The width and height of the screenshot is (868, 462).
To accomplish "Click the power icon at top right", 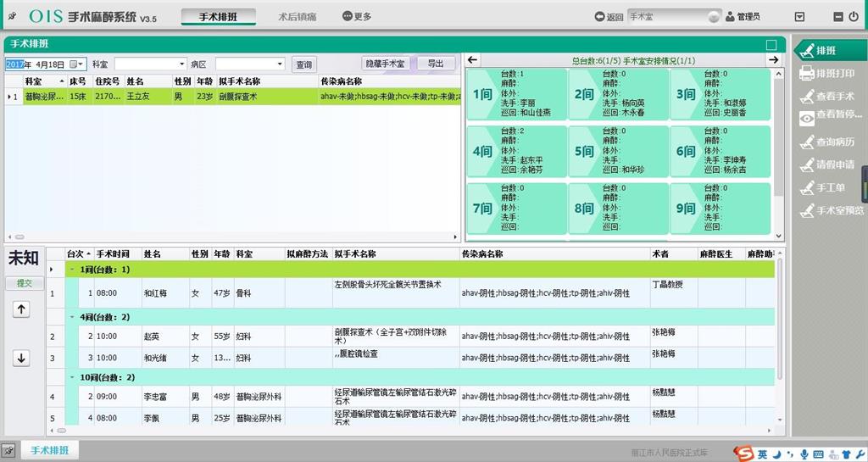I will pos(853,17).
